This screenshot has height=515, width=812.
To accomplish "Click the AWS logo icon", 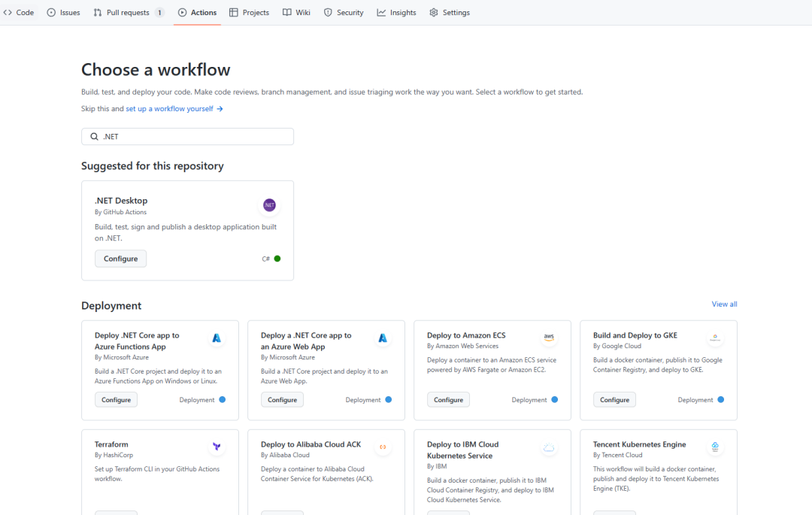I will 549,337.
